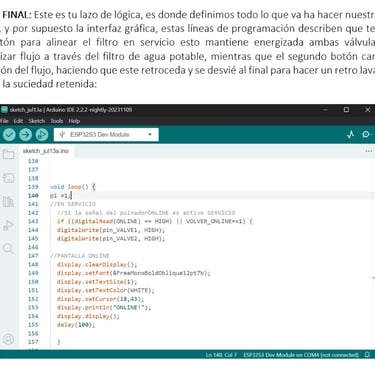Click ESP32S3 Dev Module on COM4 status

[x=301, y=355]
